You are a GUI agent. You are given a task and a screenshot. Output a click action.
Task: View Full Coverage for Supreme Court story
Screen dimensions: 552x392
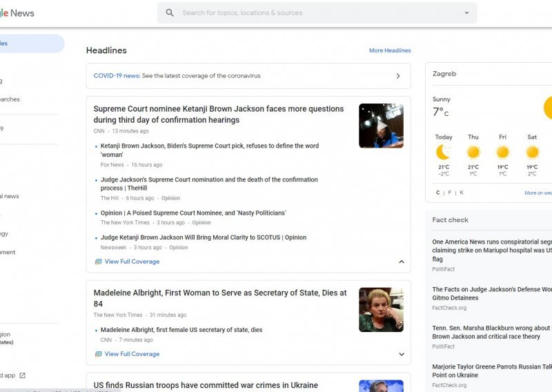click(132, 262)
